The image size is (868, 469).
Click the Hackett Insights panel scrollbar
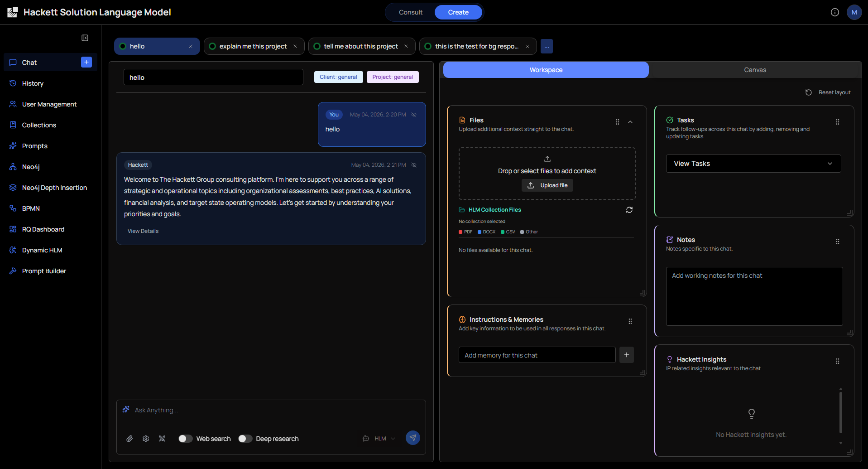click(x=841, y=412)
